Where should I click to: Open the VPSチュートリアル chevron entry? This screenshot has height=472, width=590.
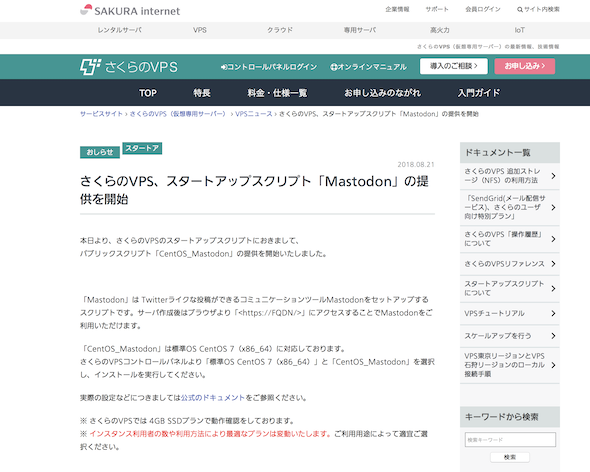553,313
